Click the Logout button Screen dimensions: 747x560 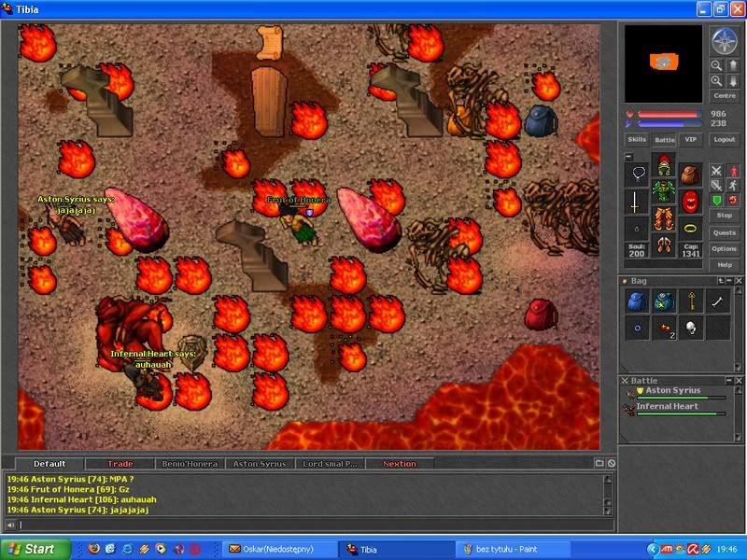pyautogui.click(x=725, y=139)
